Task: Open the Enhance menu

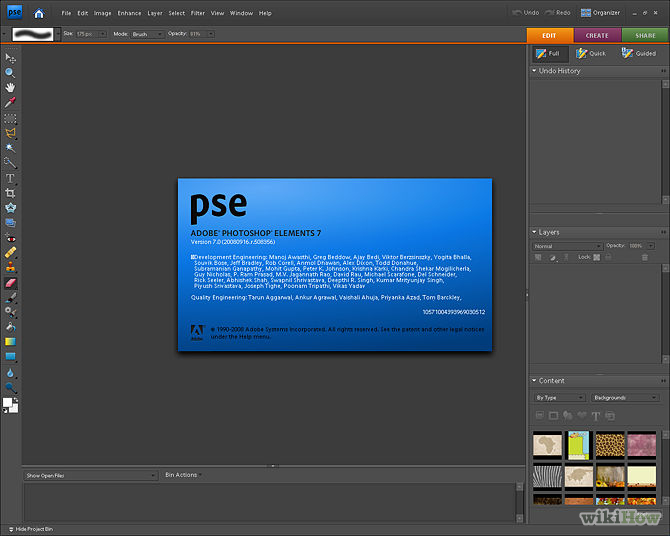Action: [129, 13]
